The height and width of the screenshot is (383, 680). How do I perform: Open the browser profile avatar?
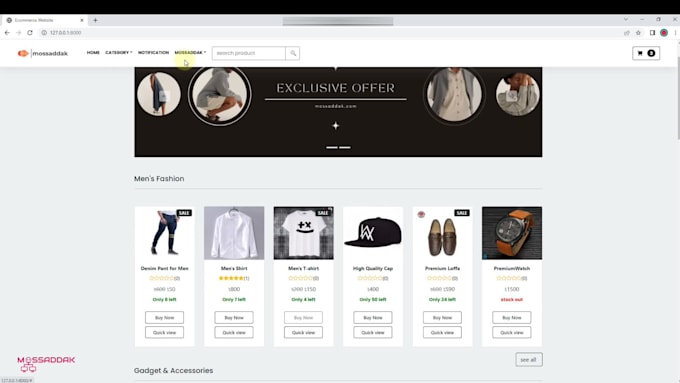[x=664, y=33]
